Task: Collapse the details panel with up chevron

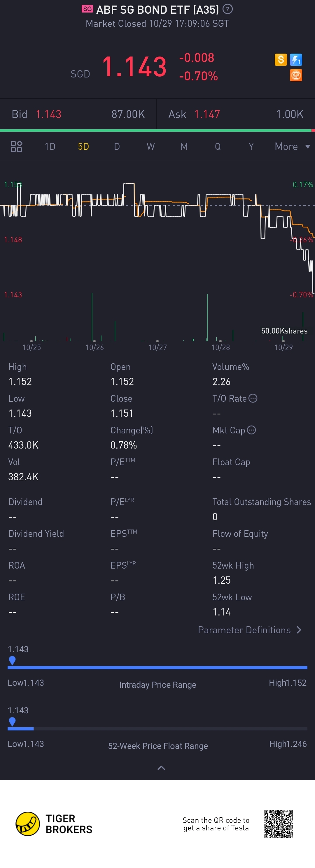Action: tap(161, 768)
